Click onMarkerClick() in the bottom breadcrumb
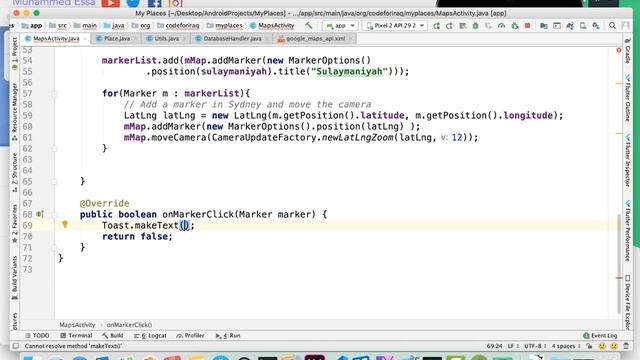The image size is (640, 360). click(129, 325)
